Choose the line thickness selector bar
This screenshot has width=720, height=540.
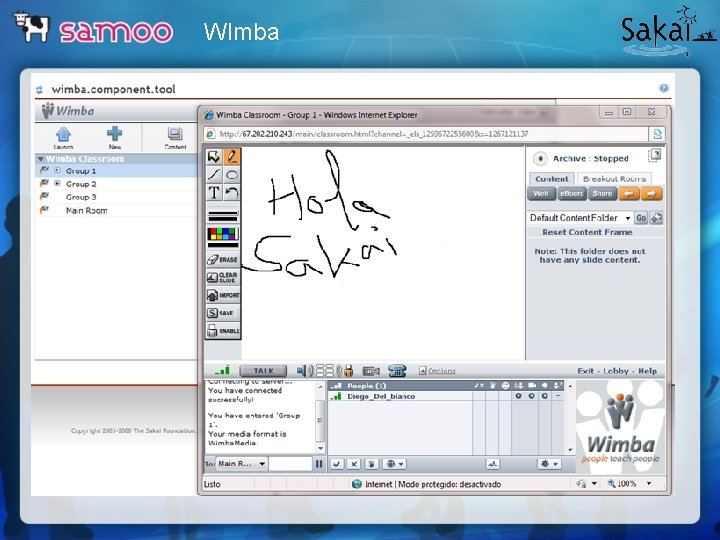pos(223,215)
